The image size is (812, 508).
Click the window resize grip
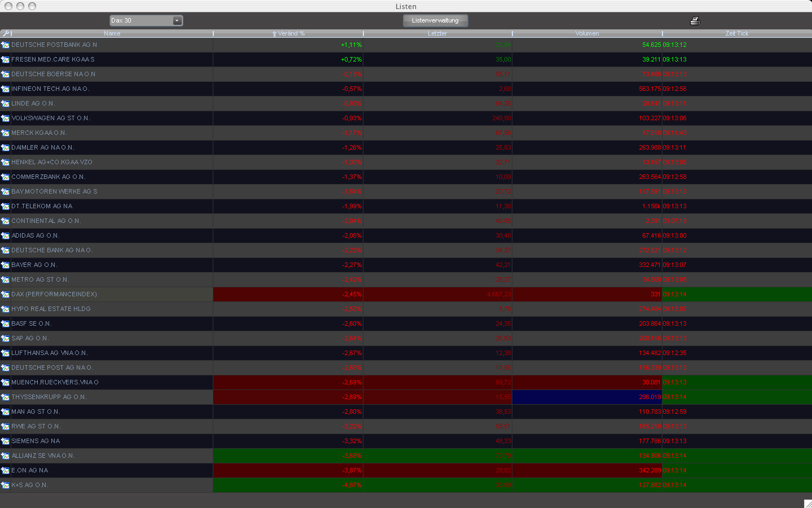point(807,503)
